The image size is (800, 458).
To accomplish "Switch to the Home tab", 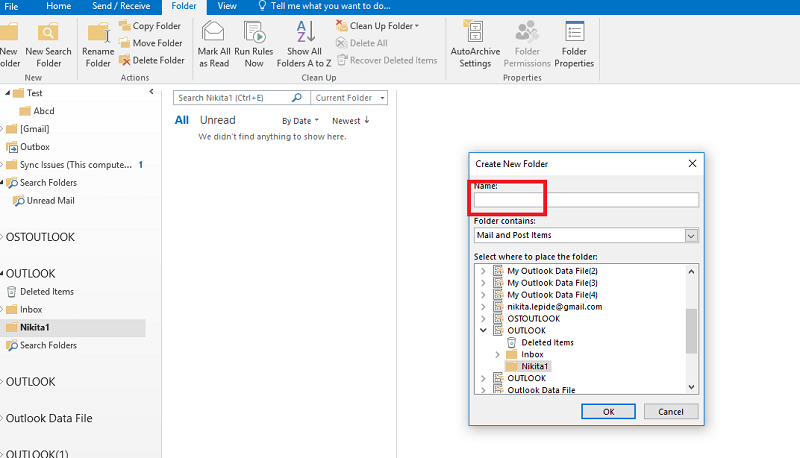I will (x=59, y=6).
